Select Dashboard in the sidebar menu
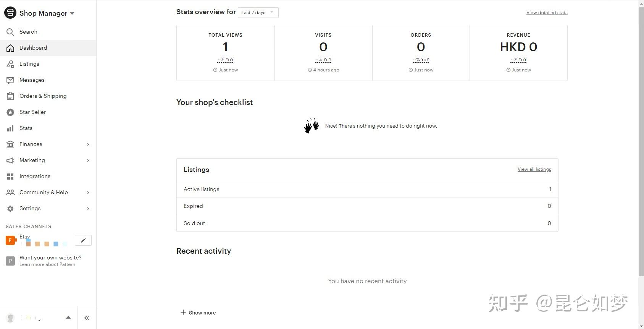 pos(33,48)
